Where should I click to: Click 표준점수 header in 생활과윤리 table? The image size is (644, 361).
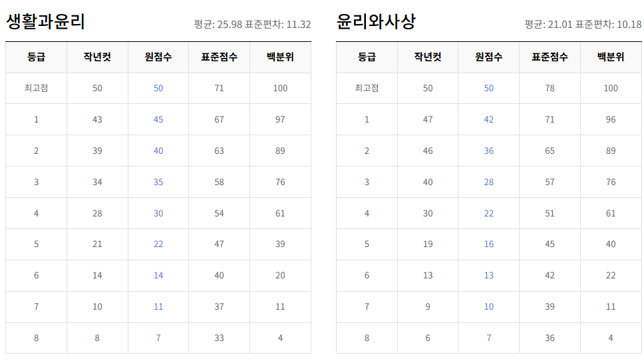220,57
